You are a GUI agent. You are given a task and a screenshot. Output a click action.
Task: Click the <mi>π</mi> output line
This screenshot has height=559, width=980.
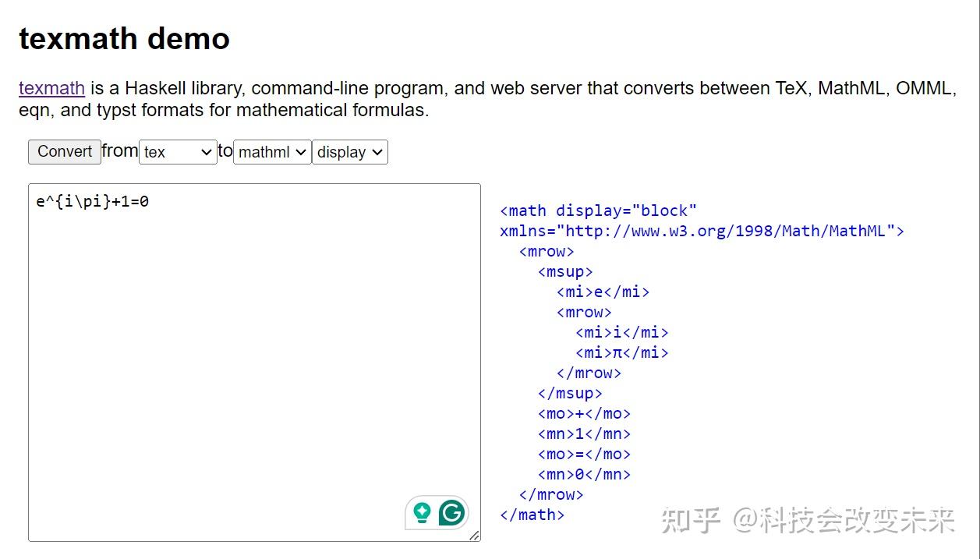click(x=621, y=352)
